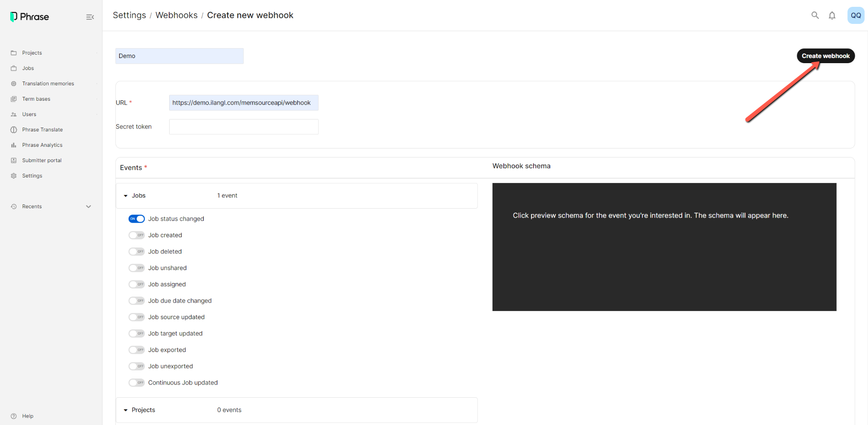Click the Create webhook button
Viewport: 868px width, 425px height.
(825, 56)
